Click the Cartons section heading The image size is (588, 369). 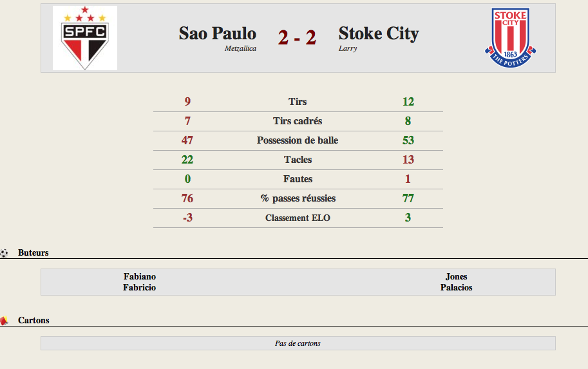tap(33, 320)
